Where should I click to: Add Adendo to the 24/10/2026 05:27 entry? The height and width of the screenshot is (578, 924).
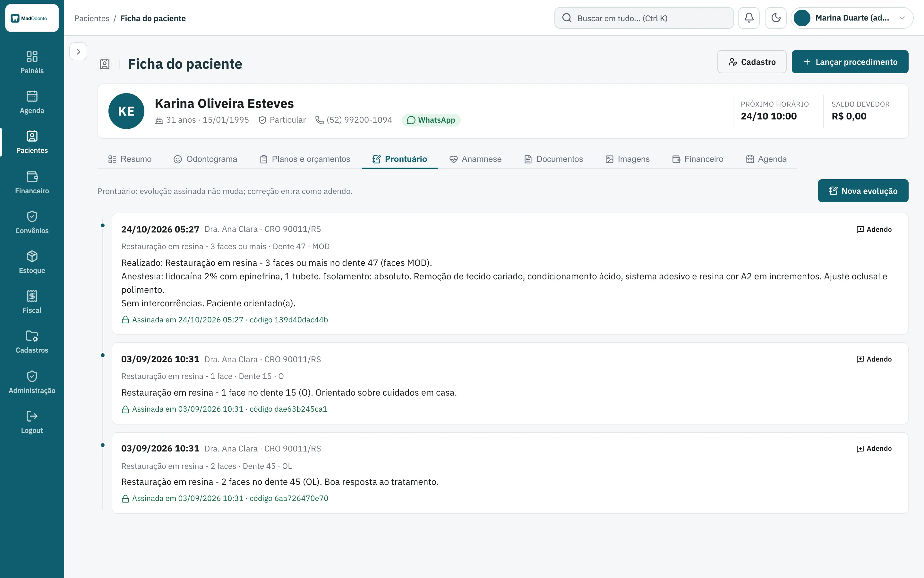(x=874, y=229)
